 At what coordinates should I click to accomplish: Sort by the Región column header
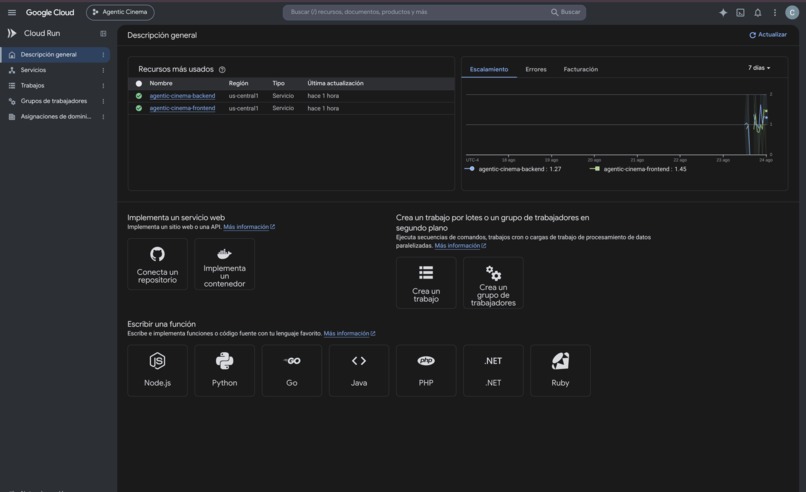(x=238, y=83)
